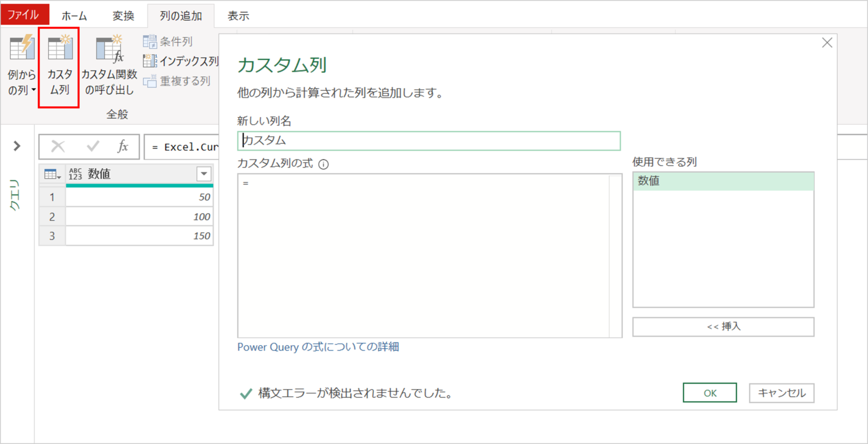This screenshot has height=444, width=868.
Task: Click the formula bar with Excel.Cur text
Action: pos(182,147)
